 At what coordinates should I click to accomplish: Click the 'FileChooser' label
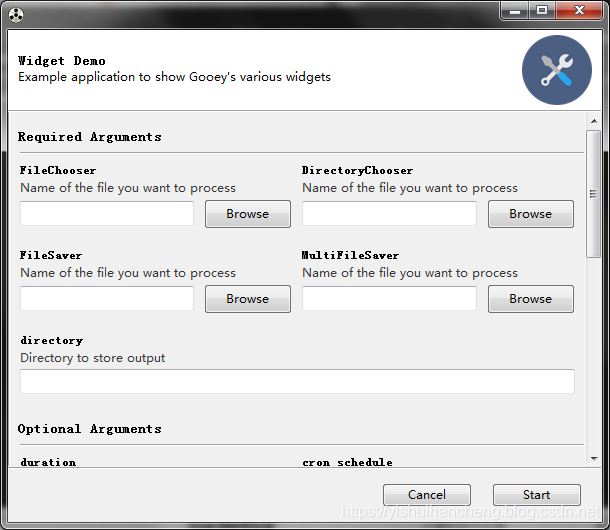(x=58, y=170)
